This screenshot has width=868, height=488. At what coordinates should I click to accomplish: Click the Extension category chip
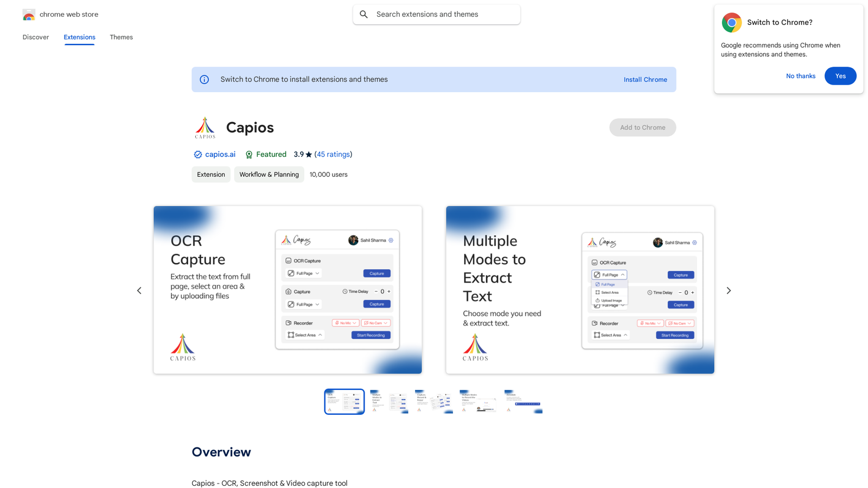pyautogui.click(x=211, y=175)
